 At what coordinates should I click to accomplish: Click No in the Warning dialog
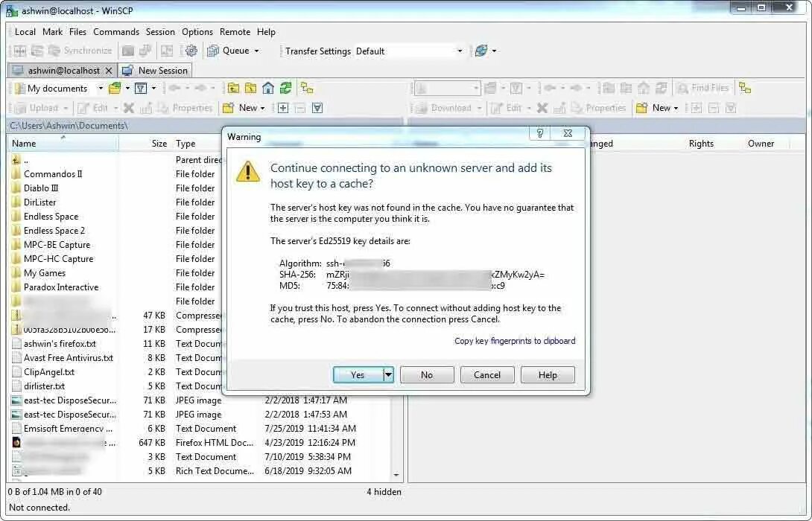(427, 374)
